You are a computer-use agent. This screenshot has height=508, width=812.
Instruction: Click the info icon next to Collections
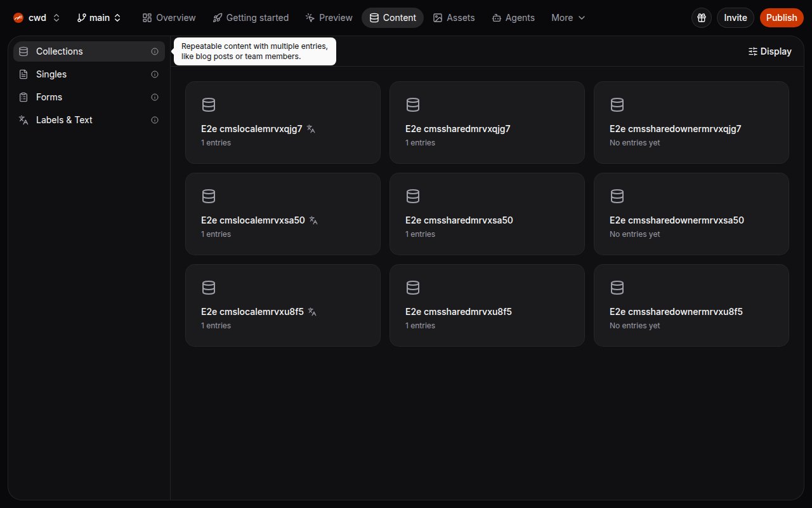[x=155, y=51]
